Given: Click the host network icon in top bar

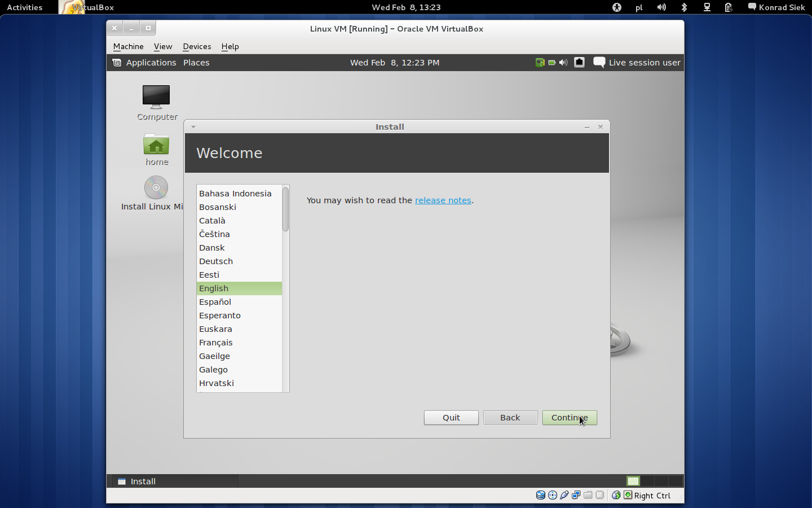Looking at the screenshot, I should click(x=707, y=7).
